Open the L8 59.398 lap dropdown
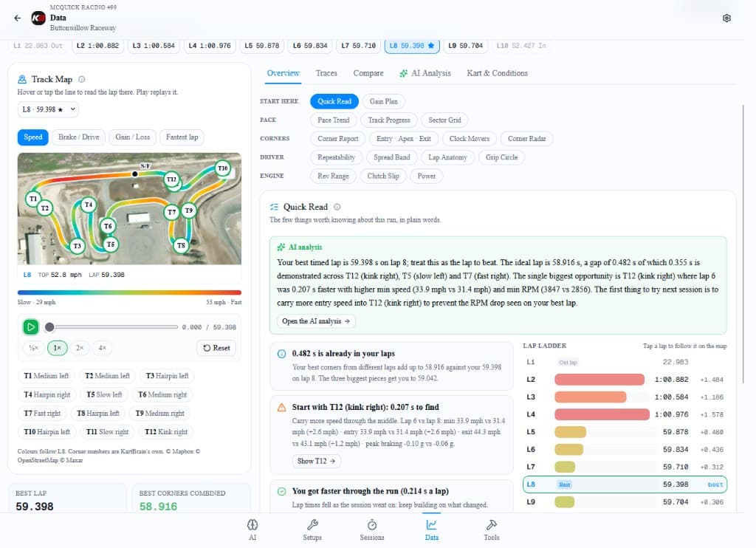 click(x=48, y=109)
